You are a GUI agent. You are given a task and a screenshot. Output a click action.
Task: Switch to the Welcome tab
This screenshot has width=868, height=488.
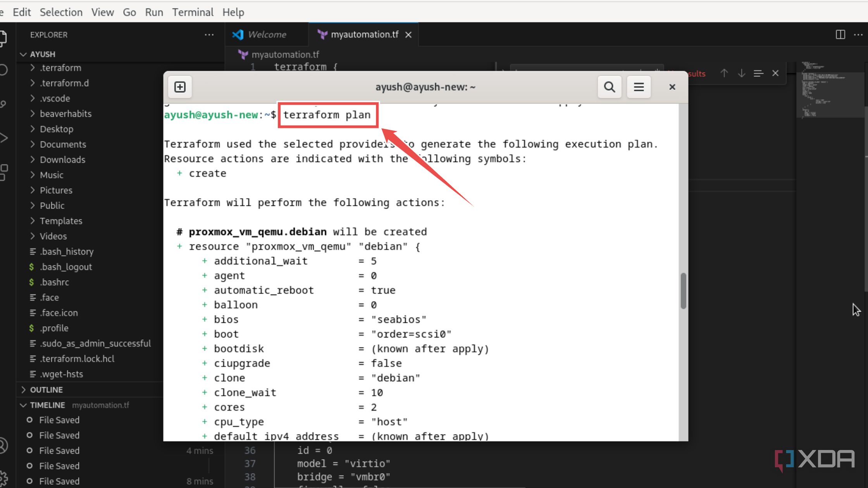[267, 34]
